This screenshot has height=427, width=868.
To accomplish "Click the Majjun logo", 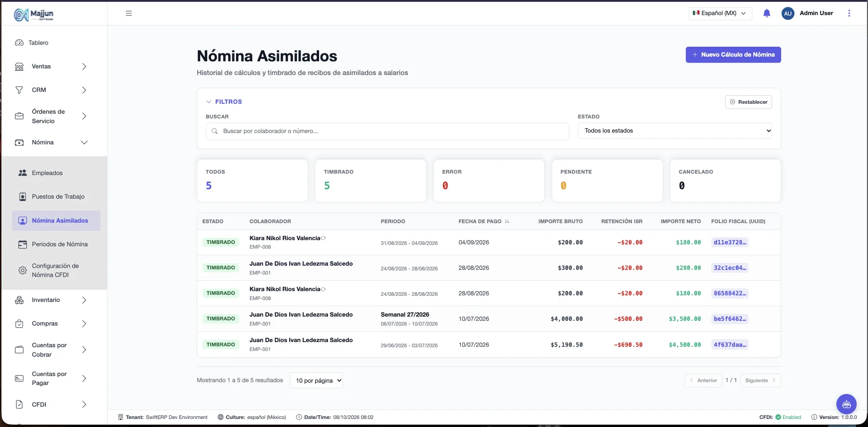I will (x=34, y=15).
